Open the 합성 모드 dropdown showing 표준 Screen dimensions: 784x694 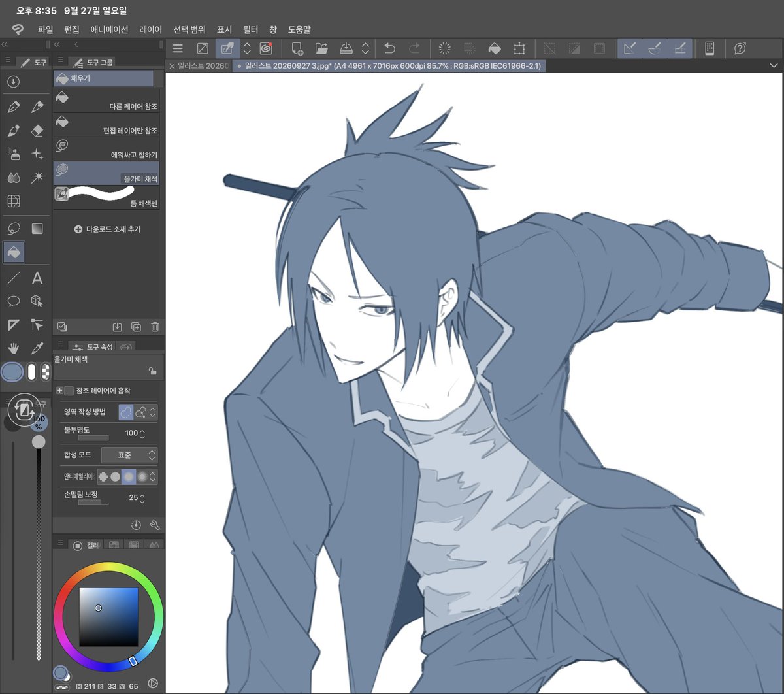pyautogui.click(x=129, y=455)
